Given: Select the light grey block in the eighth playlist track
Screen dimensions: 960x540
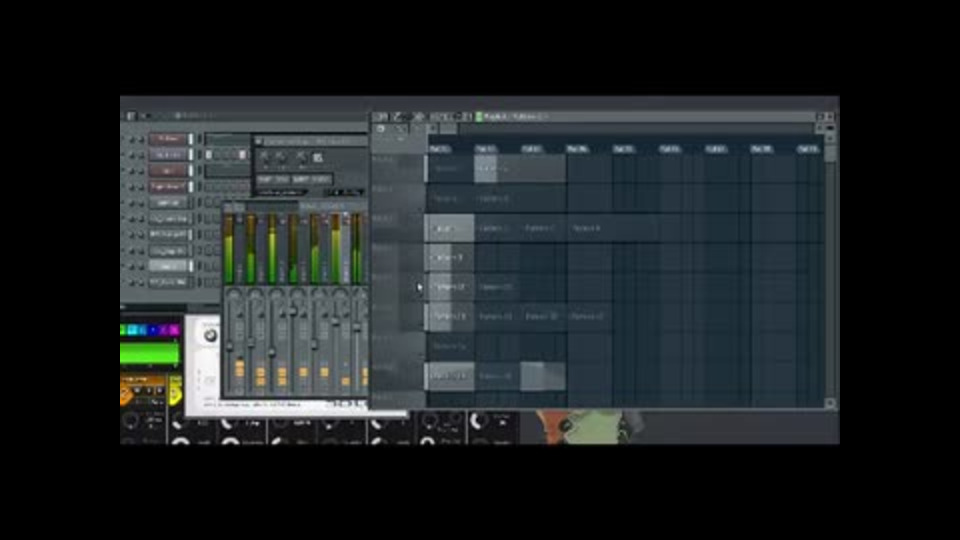Looking at the screenshot, I should (542, 376).
